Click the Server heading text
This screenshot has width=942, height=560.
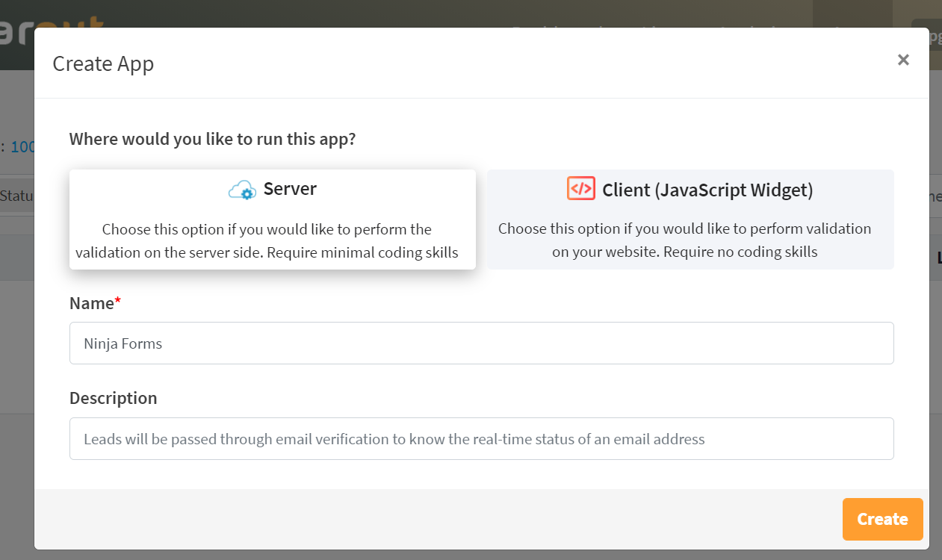290,190
